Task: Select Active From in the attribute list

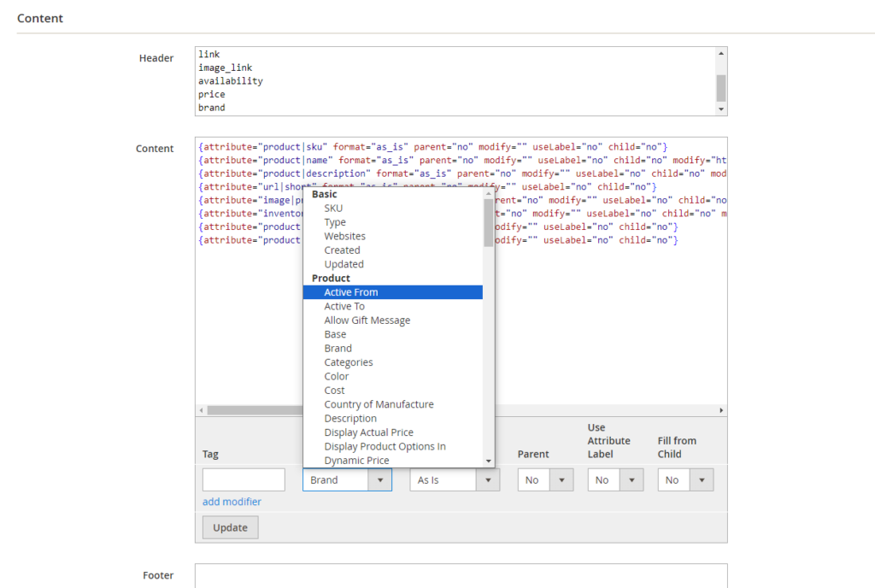Action: (350, 292)
